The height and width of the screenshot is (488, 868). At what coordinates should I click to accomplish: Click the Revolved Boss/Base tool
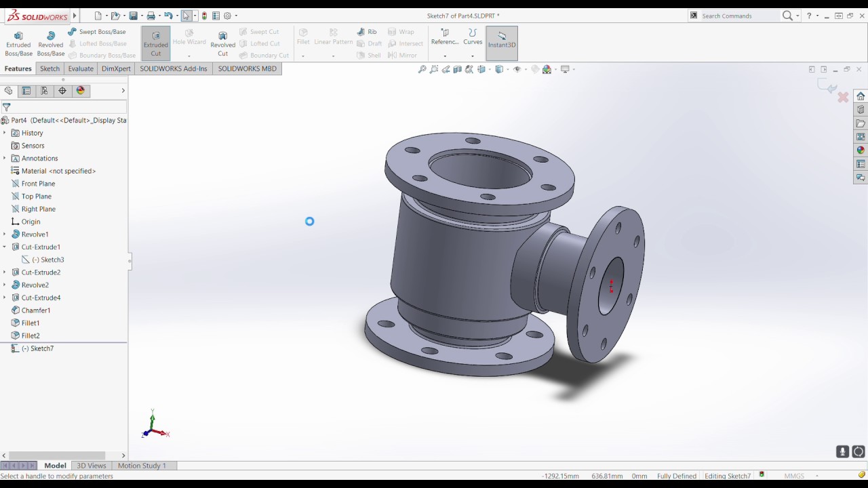(x=50, y=43)
